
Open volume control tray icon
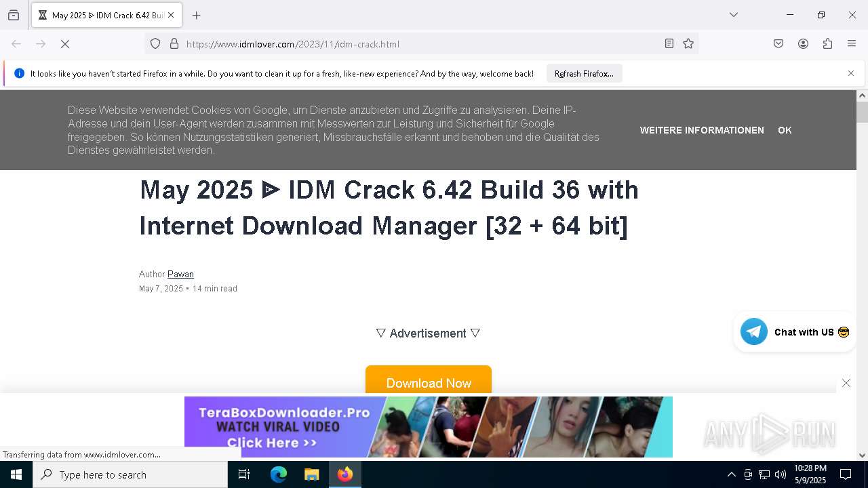[x=781, y=474]
